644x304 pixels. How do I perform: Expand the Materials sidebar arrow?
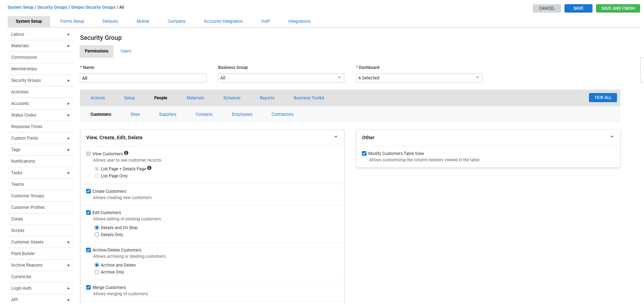[x=68, y=46]
